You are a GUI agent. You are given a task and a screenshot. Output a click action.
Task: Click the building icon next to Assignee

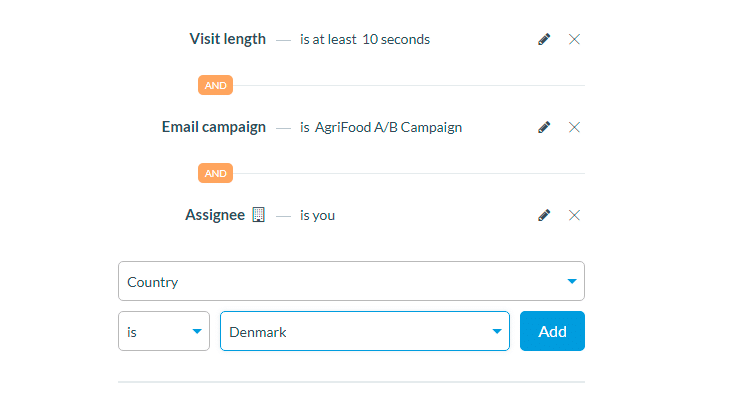click(x=258, y=214)
